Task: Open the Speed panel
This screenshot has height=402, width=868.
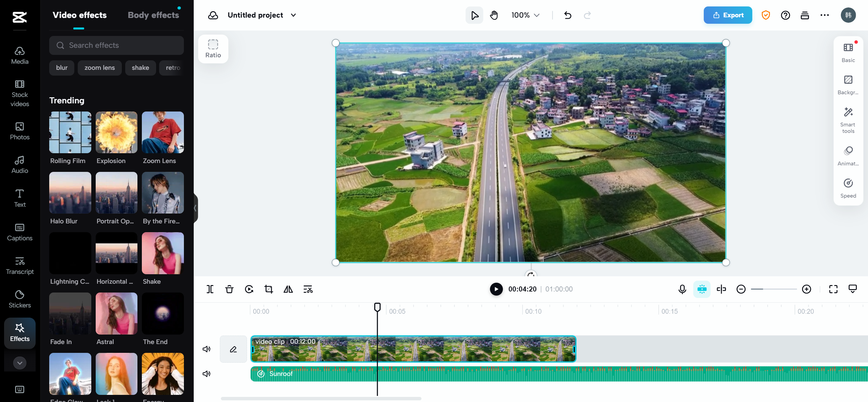Action: 848,188
